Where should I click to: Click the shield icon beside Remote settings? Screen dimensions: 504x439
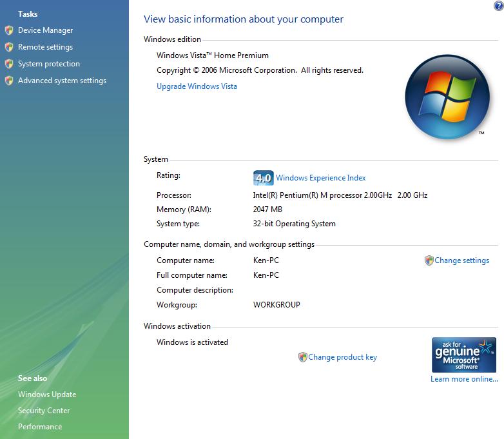(9, 47)
